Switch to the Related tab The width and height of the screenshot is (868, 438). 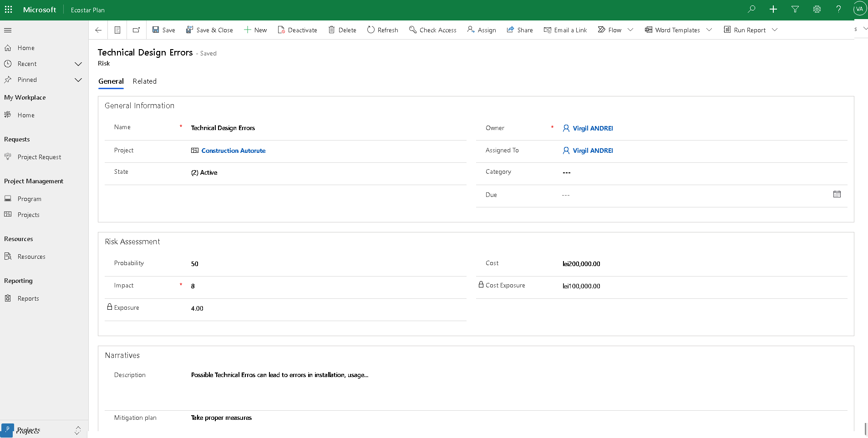145,81
